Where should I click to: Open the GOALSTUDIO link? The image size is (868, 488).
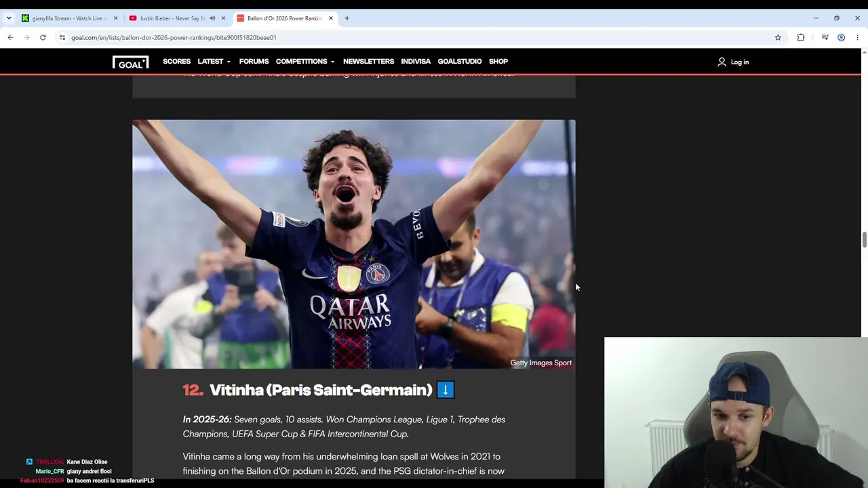tap(460, 62)
